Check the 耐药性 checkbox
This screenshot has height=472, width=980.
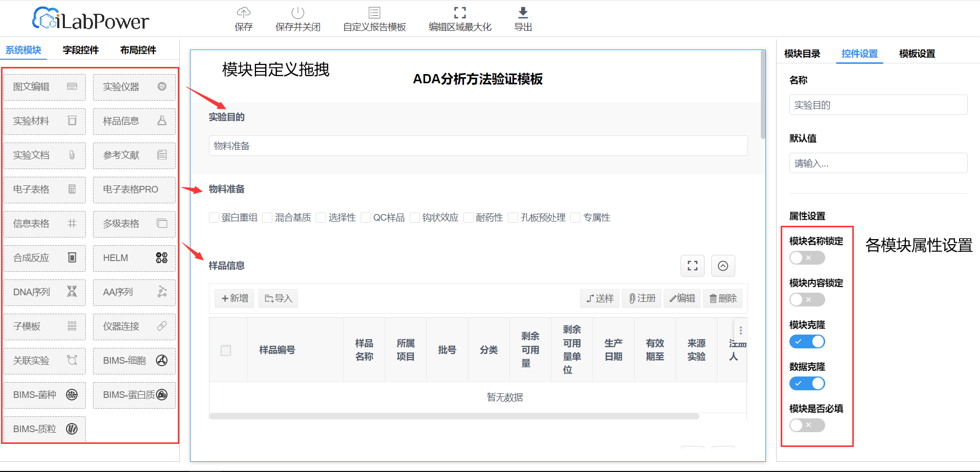click(469, 218)
